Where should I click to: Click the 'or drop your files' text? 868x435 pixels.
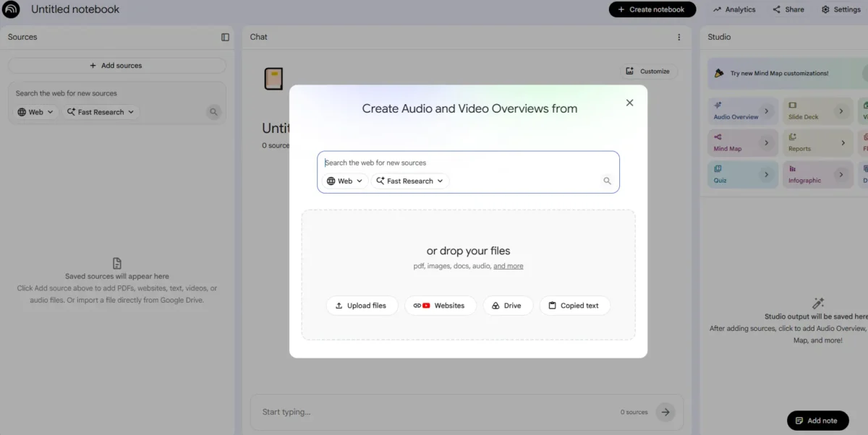click(x=469, y=251)
